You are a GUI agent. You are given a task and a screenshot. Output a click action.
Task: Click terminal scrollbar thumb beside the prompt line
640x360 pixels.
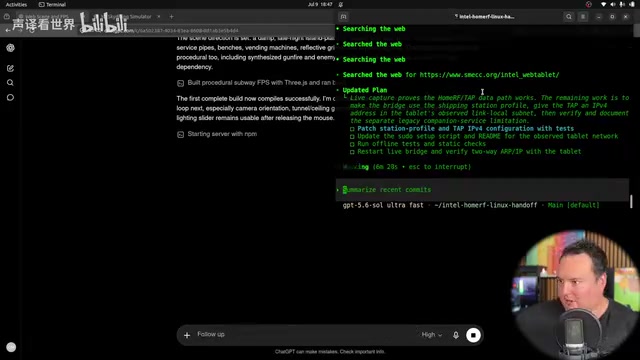pos(631,201)
